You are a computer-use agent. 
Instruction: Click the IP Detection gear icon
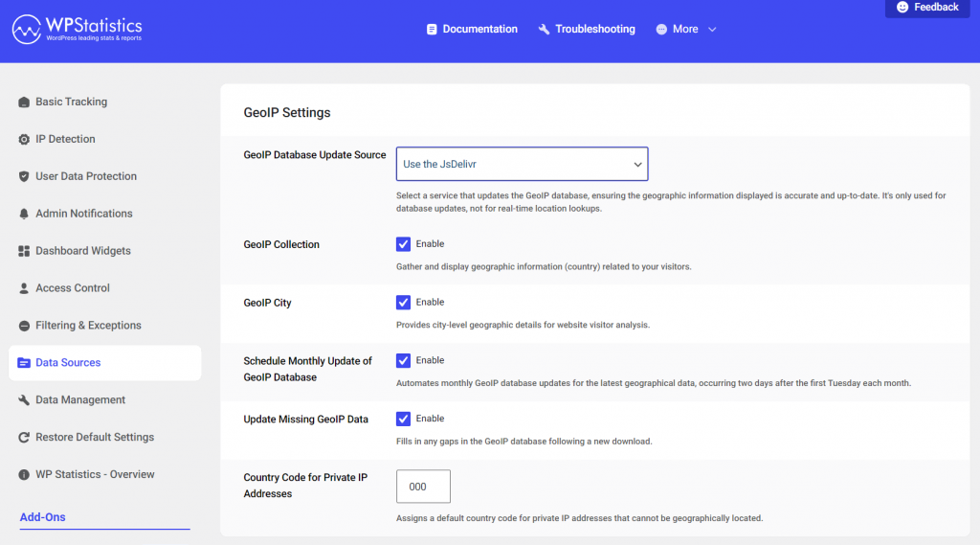tap(24, 139)
